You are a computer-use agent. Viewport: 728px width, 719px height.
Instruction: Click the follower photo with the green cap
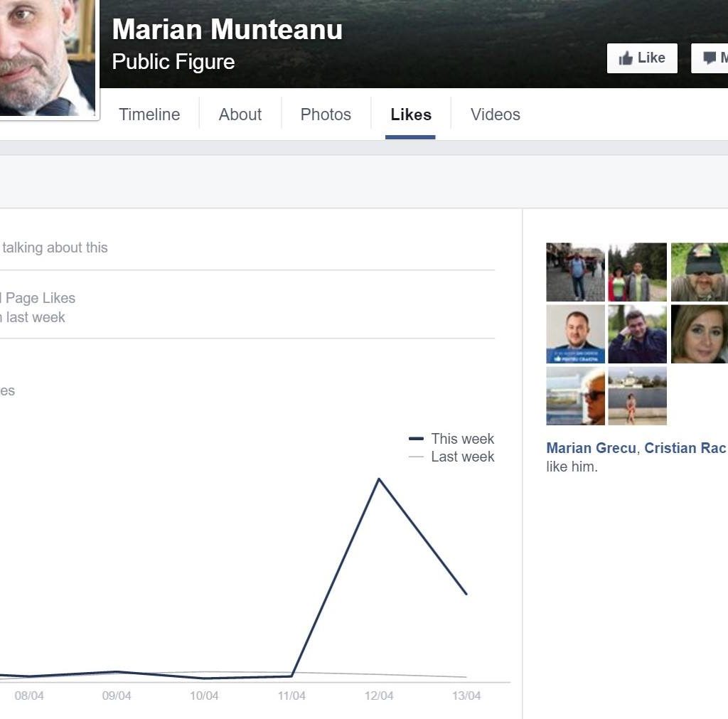pos(699,271)
